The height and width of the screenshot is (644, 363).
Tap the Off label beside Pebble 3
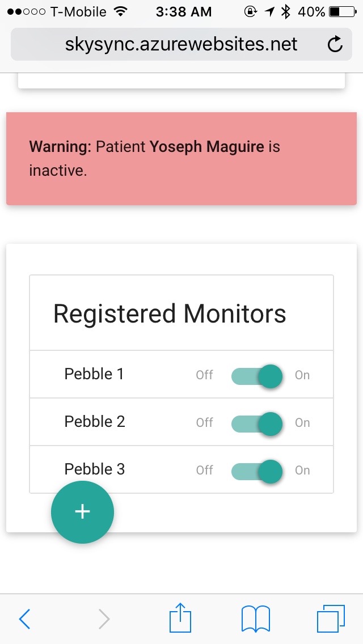click(x=204, y=471)
